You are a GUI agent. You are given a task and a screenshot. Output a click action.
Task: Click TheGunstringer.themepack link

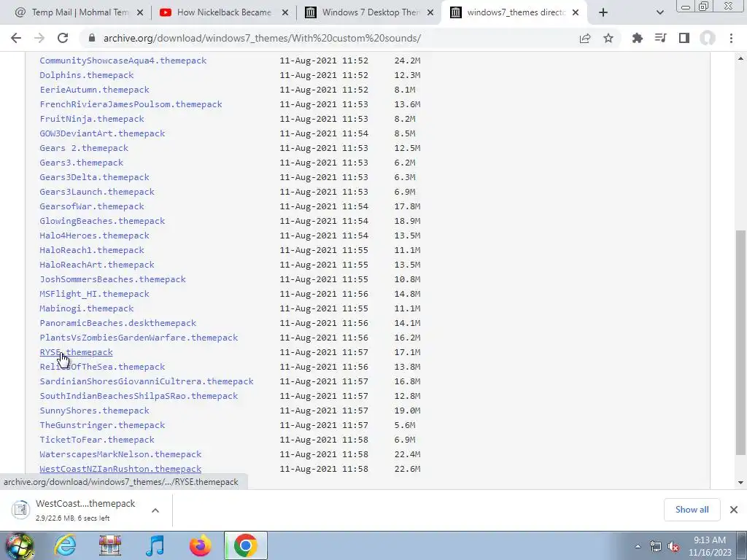102,425
